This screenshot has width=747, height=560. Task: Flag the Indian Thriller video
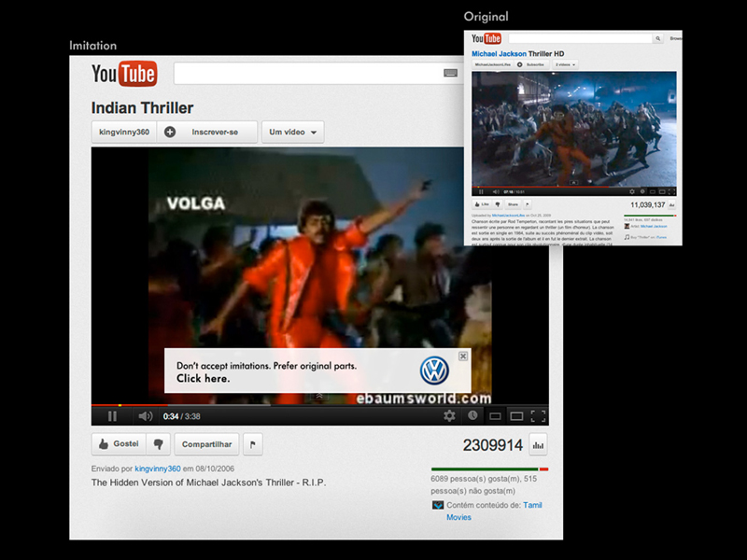coord(252,444)
